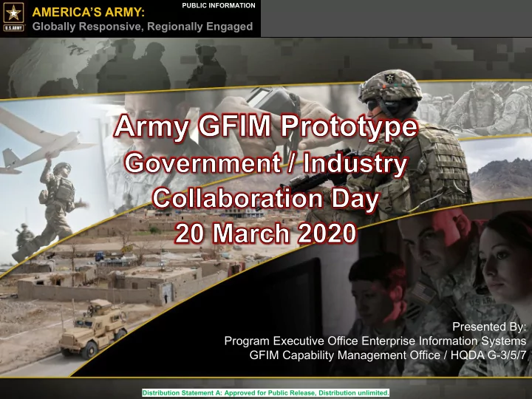Image resolution: width=532 pixels, height=399 pixels.
Task: Click 'GFIM Capability Management Office / HQDA G-3/5/7' line
Action: [x=388, y=355]
